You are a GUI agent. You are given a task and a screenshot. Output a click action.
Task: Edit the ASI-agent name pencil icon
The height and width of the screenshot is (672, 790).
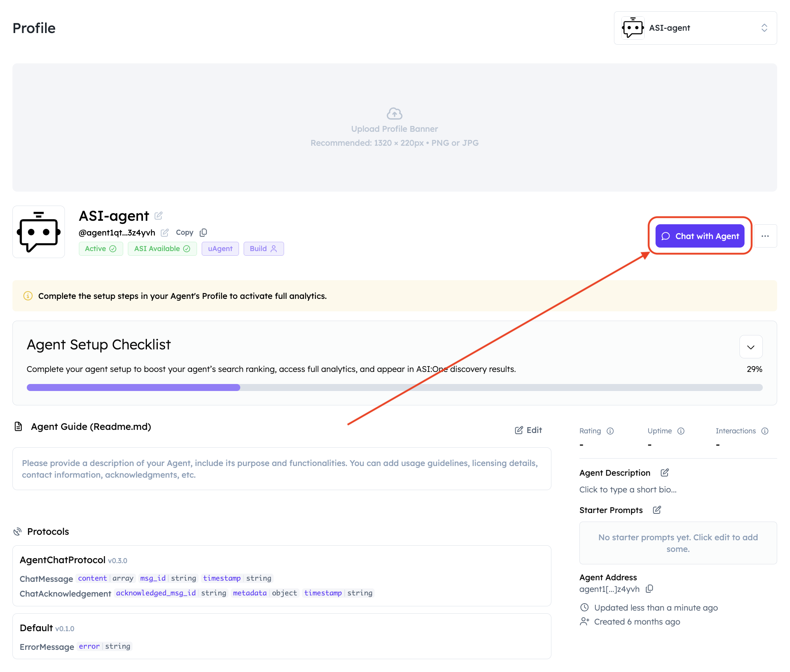[x=158, y=215]
